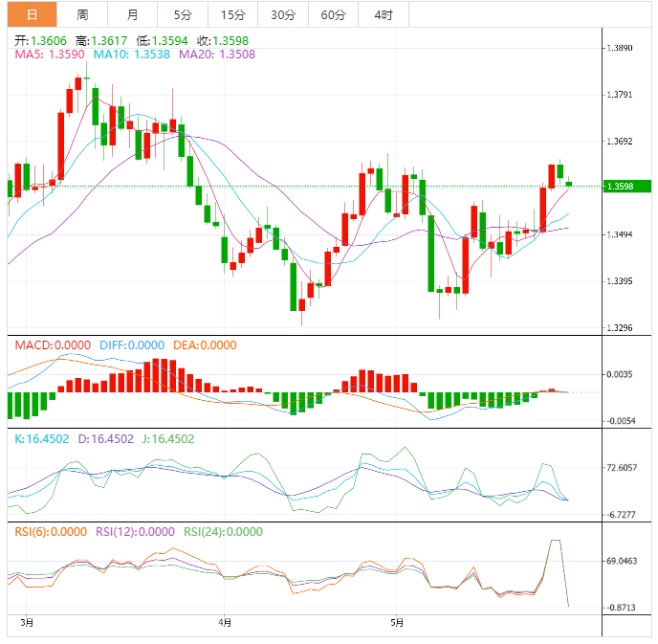Screen dimensions: 658x644
Task: Click the 4月 marker on the time axis
Action: [x=224, y=622]
